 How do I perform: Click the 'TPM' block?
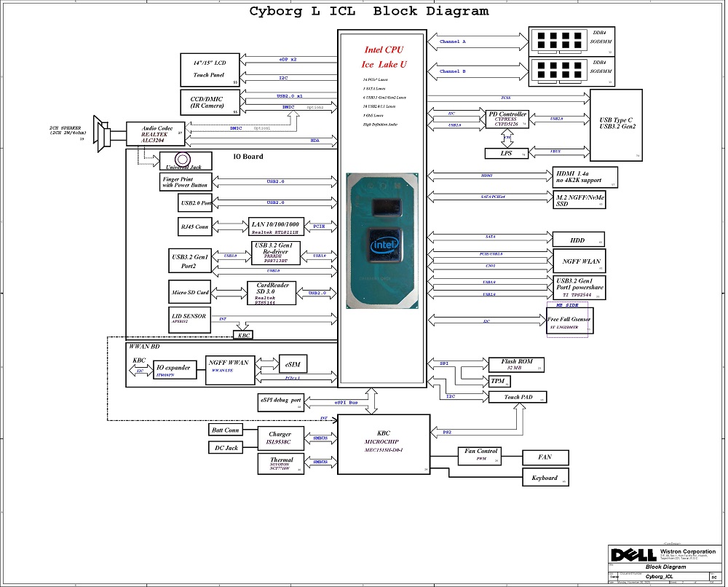click(499, 382)
